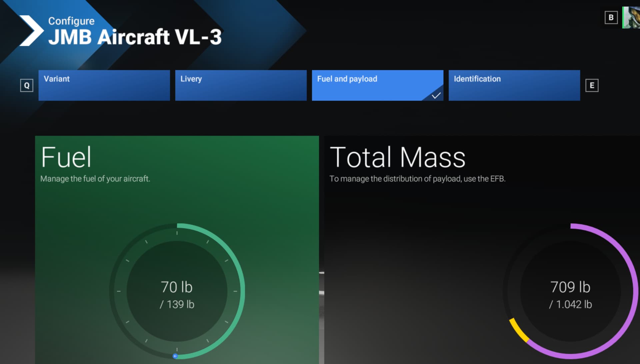Click the 709 lb total mass value
640x364 pixels.
click(570, 287)
